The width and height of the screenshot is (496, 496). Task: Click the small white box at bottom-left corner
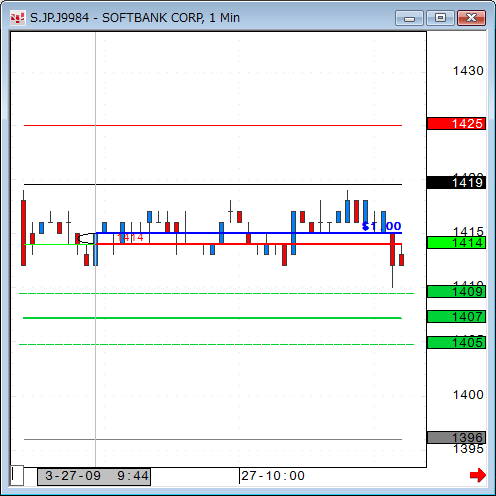point(17,476)
